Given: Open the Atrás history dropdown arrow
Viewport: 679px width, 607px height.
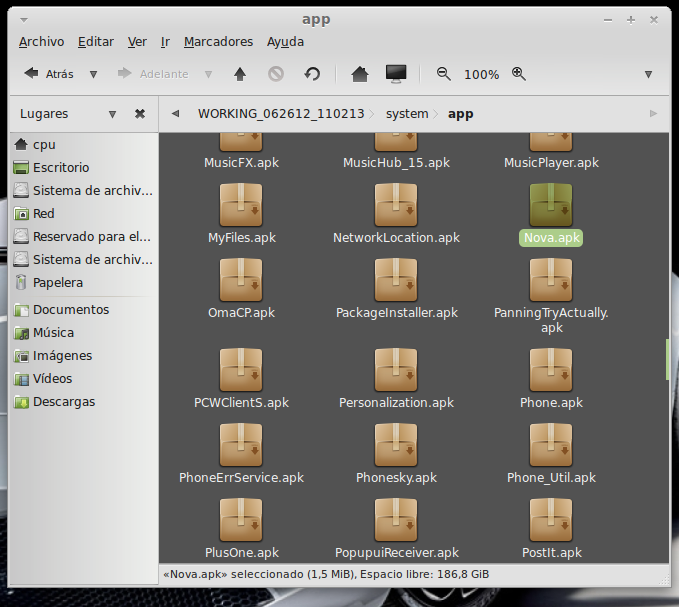Looking at the screenshot, I should pyautogui.click(x=93, y=74).
